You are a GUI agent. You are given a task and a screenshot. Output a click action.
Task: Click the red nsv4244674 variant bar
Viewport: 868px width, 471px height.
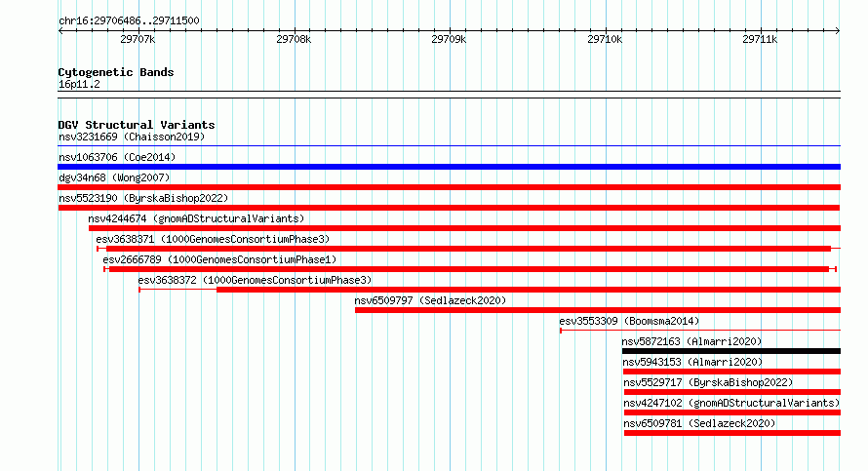[x=464, y=228]
